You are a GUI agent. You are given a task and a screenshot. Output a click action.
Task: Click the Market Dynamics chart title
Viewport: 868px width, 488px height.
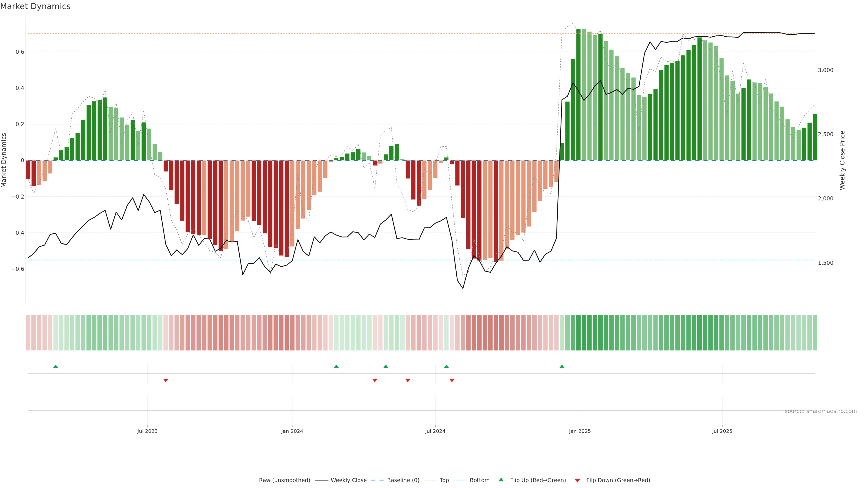pos(35,6)
